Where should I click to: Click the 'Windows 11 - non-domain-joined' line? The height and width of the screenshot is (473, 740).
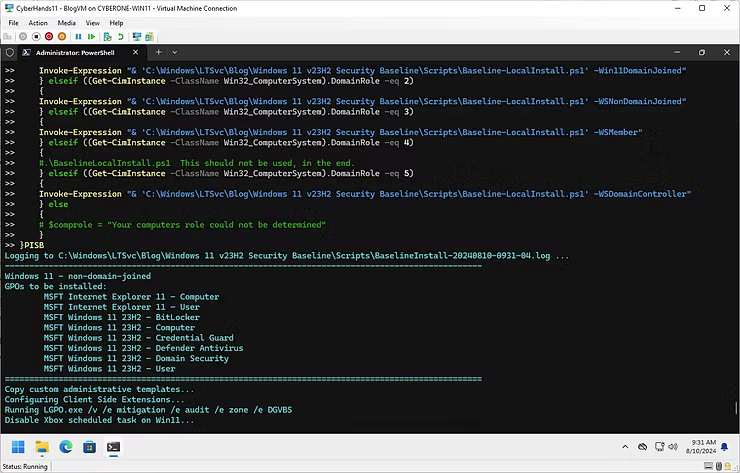click(78, 276)
